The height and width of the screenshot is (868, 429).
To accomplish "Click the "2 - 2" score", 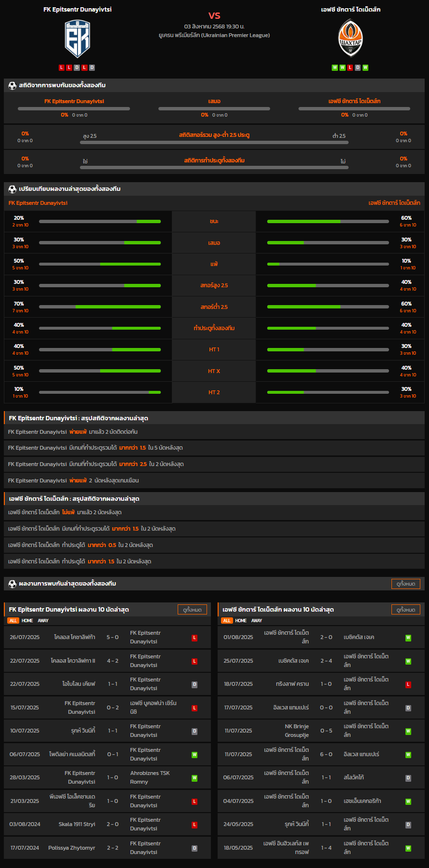I will point(113,848).
